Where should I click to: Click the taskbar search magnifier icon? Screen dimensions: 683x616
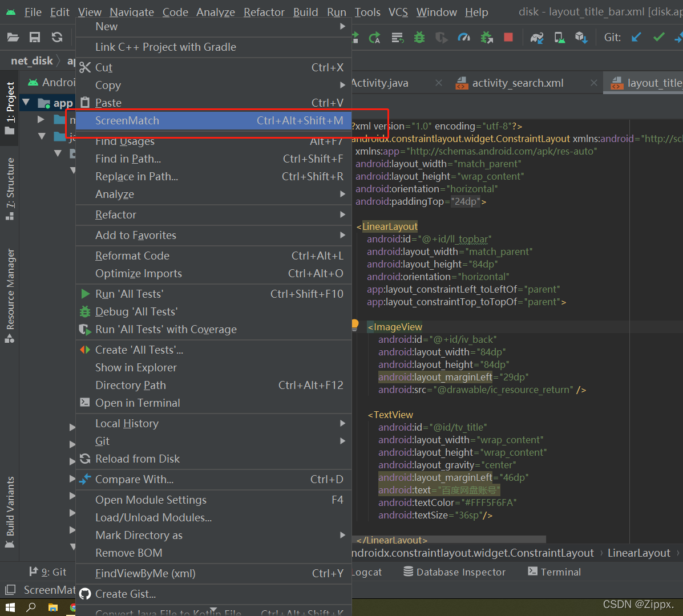coord(31,607)
